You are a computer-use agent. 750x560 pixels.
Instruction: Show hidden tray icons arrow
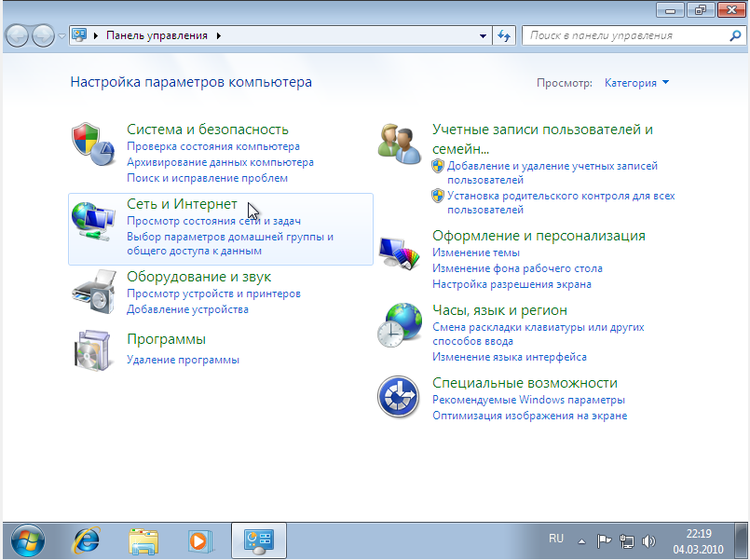[x=582, y=540]
